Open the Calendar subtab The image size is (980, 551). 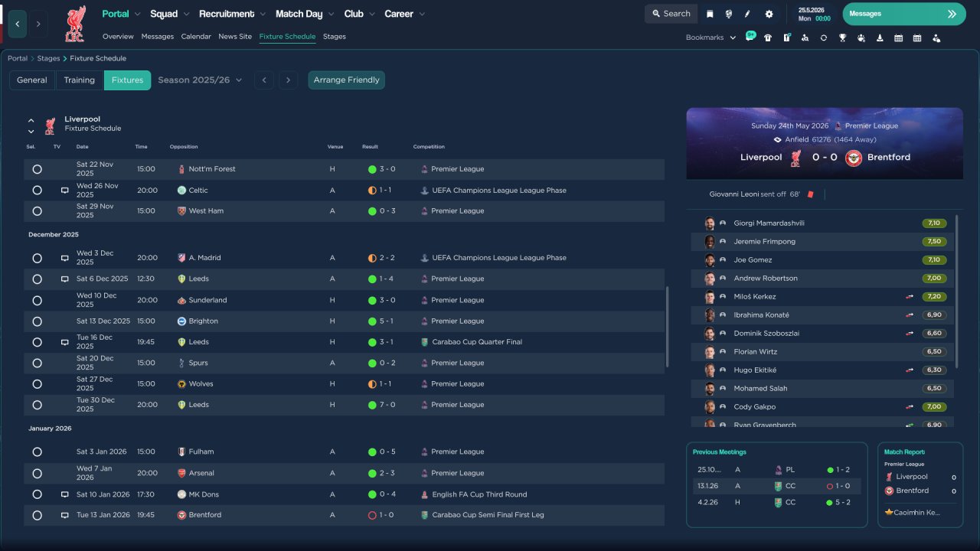(x=196, y=37)
